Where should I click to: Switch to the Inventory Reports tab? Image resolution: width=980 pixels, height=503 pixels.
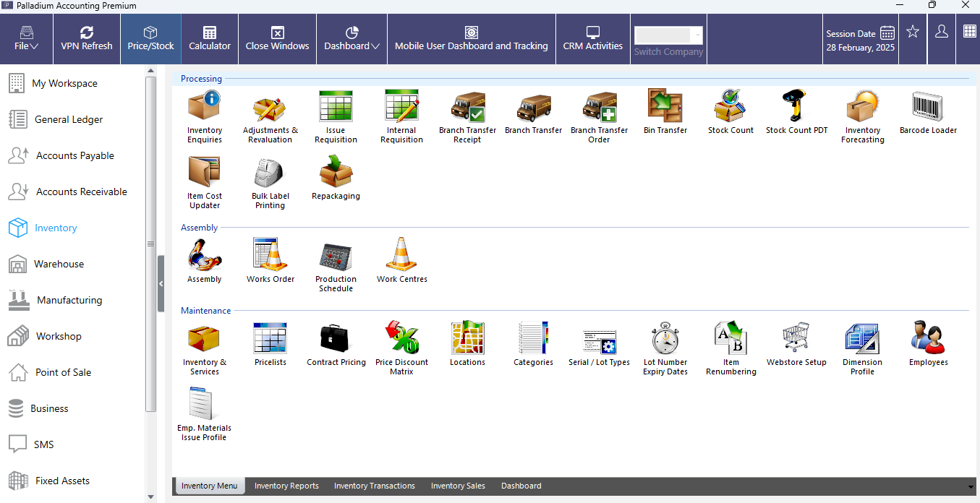tap(286, 486)
